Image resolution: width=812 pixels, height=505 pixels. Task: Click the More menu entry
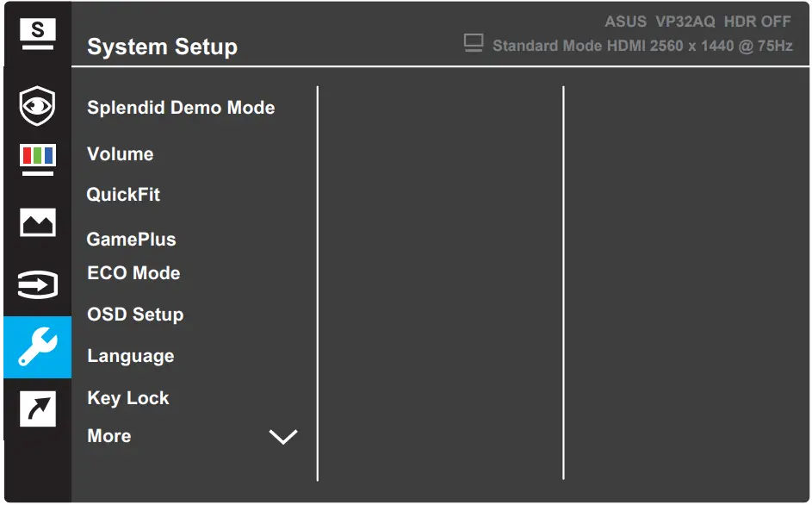click(108, 436)
